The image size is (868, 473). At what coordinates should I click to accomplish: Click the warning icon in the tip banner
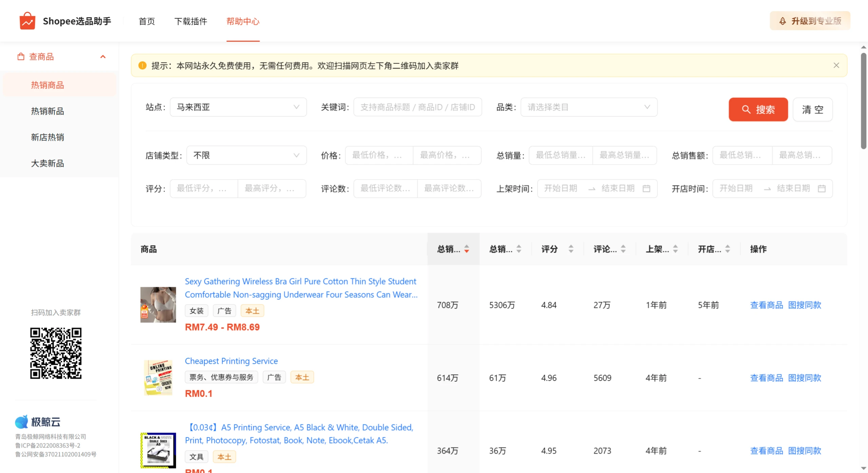143,65
